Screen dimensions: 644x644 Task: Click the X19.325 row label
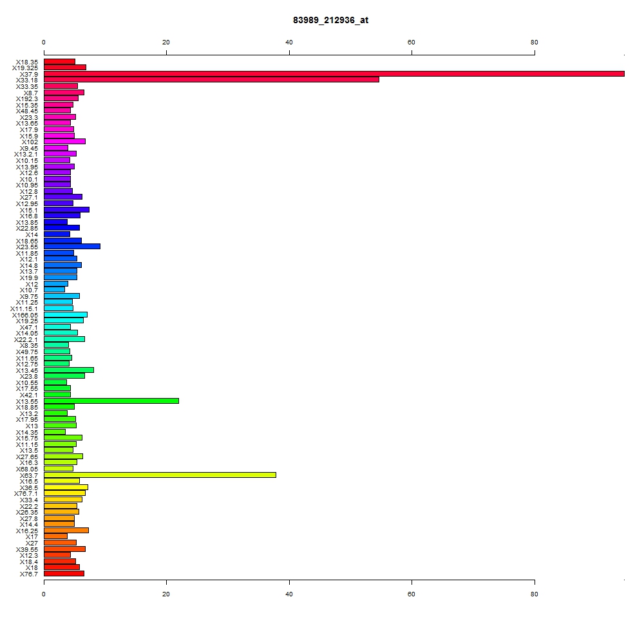(24, 68)
